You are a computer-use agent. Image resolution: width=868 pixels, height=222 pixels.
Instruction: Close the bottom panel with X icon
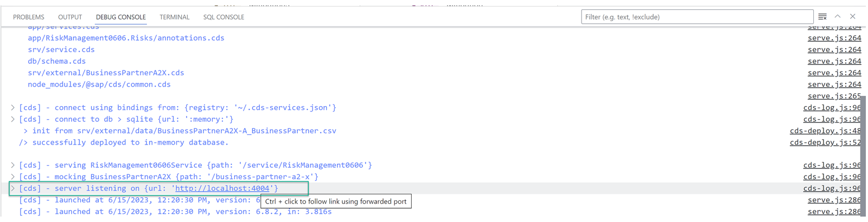pyautogui.click(x=853, y=16)
